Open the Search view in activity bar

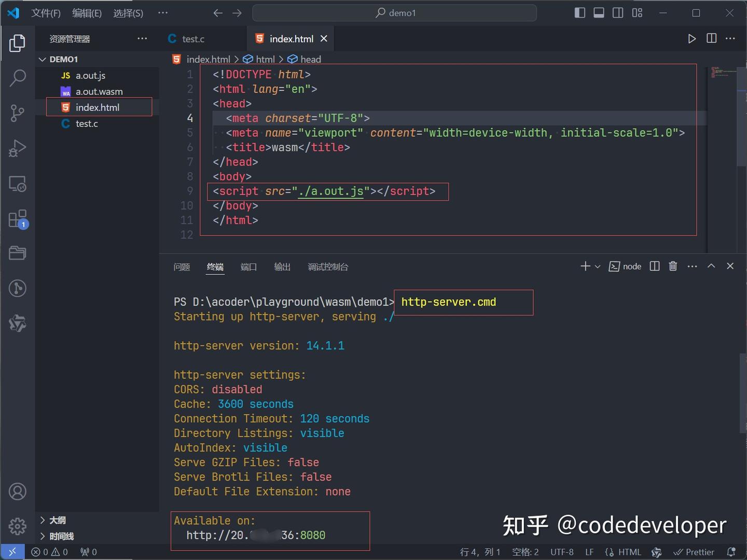(x=17, y=78)
